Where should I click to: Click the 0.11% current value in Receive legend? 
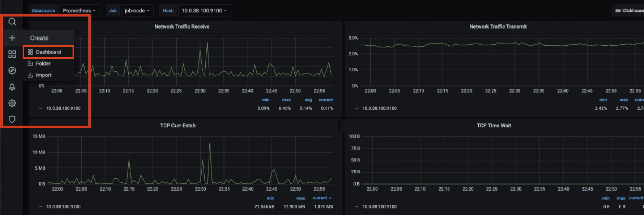coord(327,108)
